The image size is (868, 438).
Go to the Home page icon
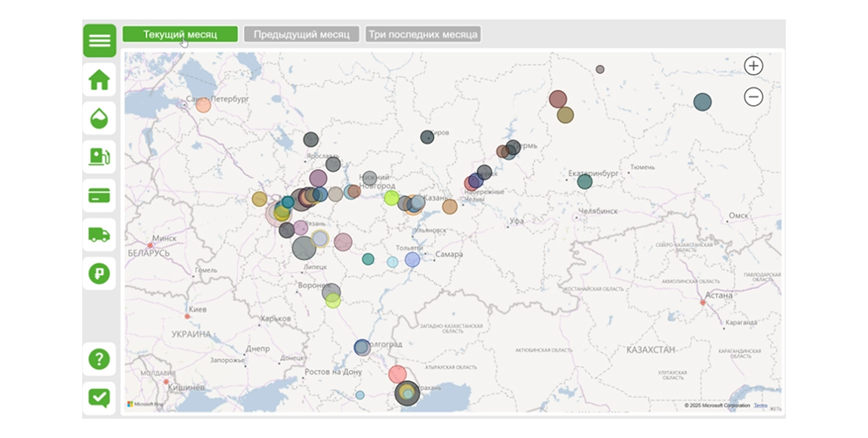click(x=100, y=81)
